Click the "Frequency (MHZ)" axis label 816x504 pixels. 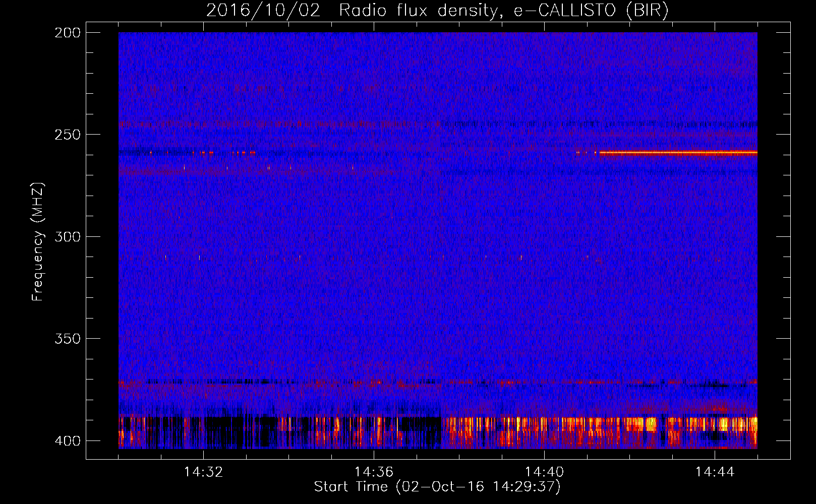coord(38,242)
